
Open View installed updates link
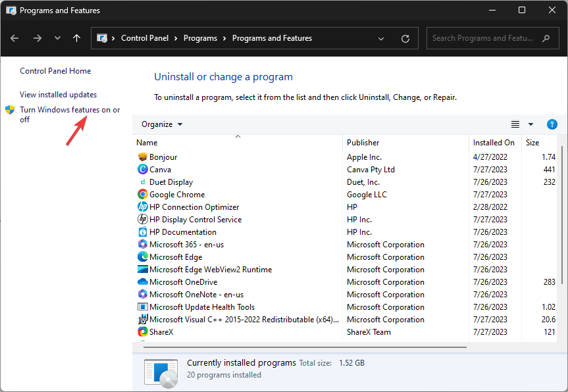pyautogui.click(x=59, y=95)
